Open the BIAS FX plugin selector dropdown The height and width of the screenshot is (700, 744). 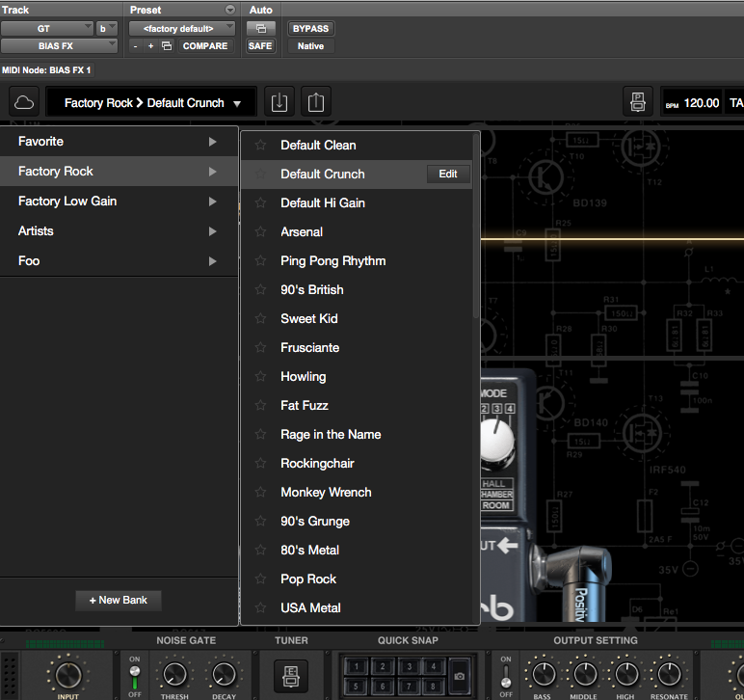pyautogui.click(x=59, y=46)
